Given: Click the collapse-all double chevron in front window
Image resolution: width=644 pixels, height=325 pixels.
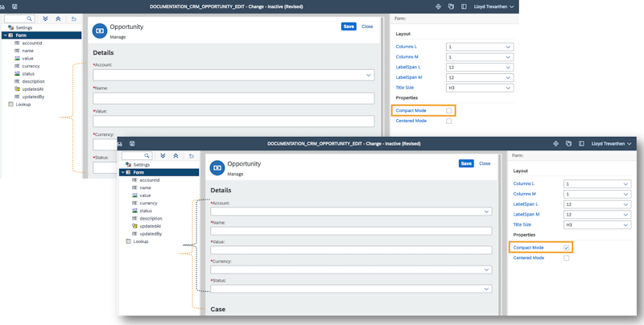Looking at the screenshot, I should tap(175, 155).
